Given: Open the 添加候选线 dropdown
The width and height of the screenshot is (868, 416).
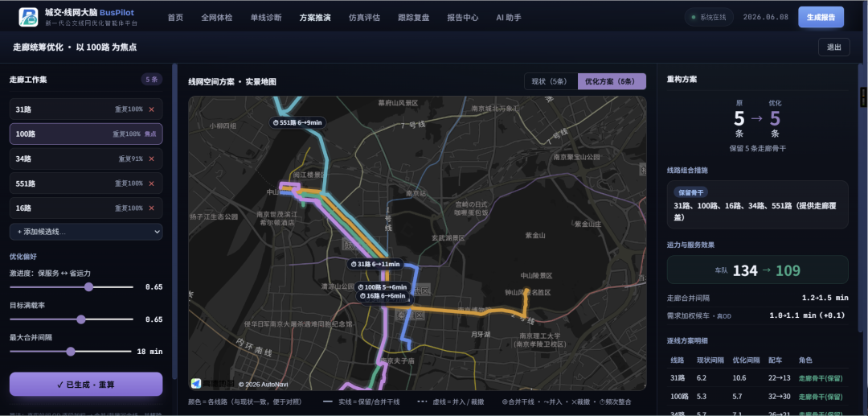Looking at the screenshot, I should pos(86,232).
